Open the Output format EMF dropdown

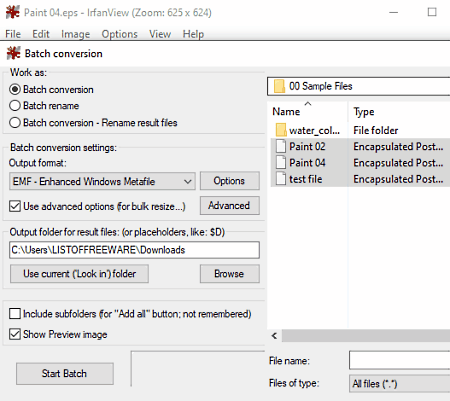[102, 181]
